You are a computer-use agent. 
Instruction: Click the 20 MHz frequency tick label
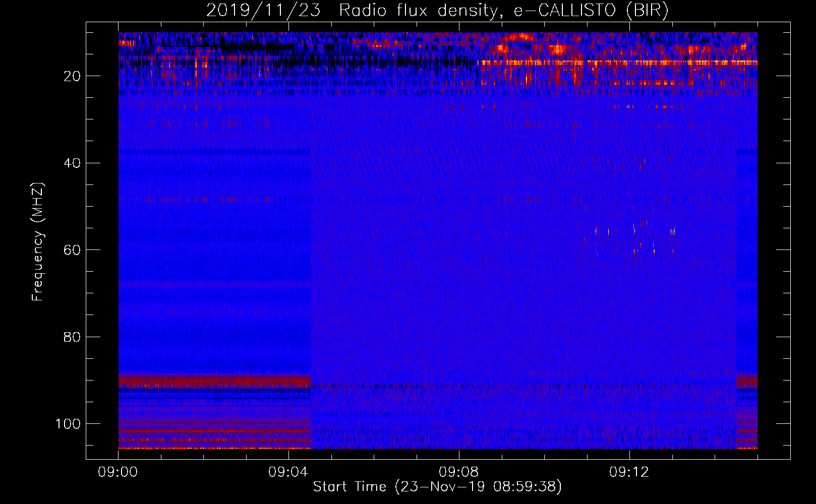(73, 76)
